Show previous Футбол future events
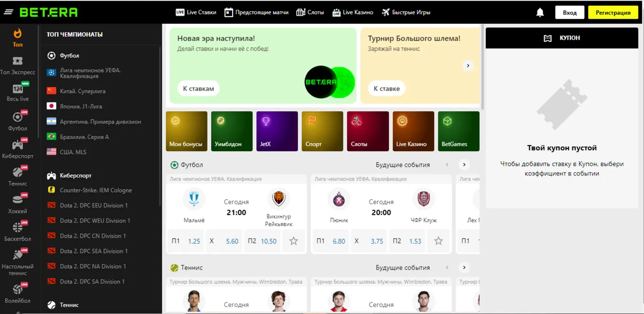This screenshot has width=644, height=314. pyautogui.click(x=447, y=165)
